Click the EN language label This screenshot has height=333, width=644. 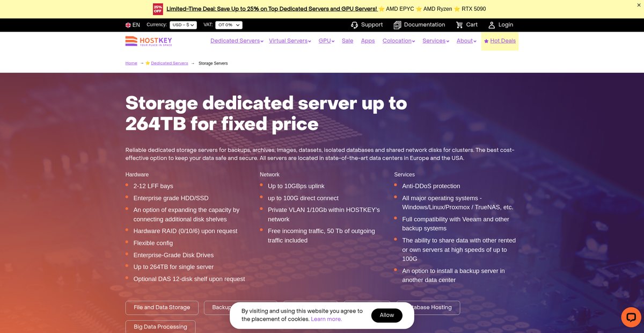point(136,25)
